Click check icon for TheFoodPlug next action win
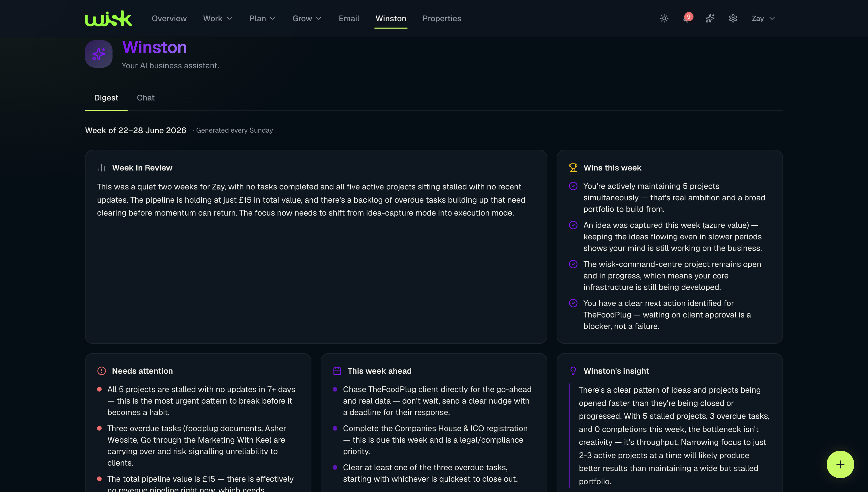 [x=573, y=303]
